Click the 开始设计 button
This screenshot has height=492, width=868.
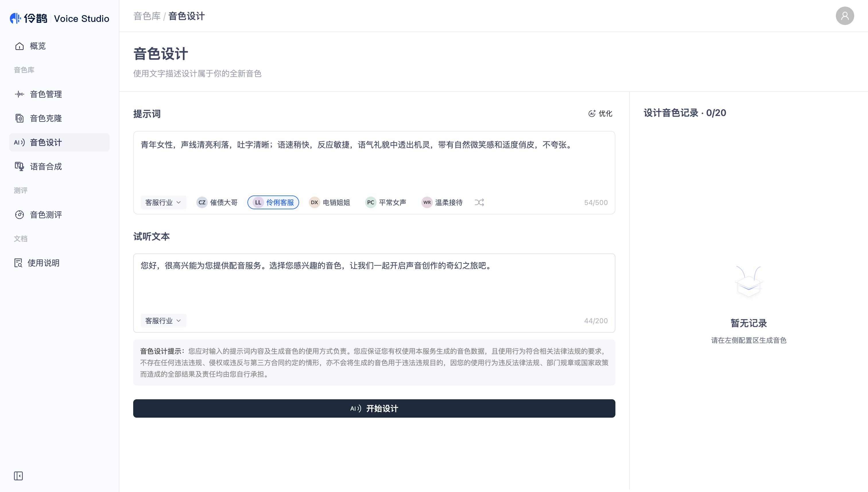374,408
